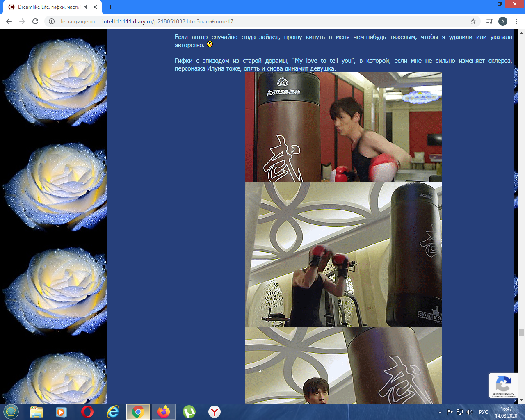The width and height of the screenshot is (525, 420).
Task: Click the third GIF at bottom
Action: coord(344,365)
